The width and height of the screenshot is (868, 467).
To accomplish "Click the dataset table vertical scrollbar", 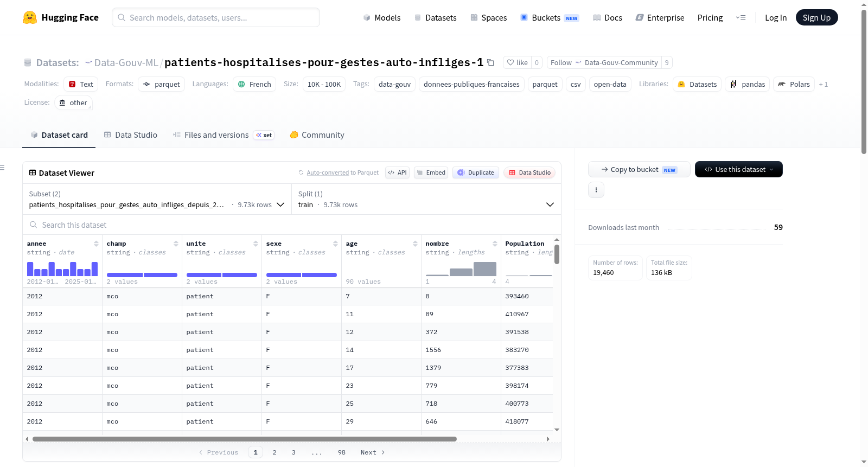I will coord(557,254).
